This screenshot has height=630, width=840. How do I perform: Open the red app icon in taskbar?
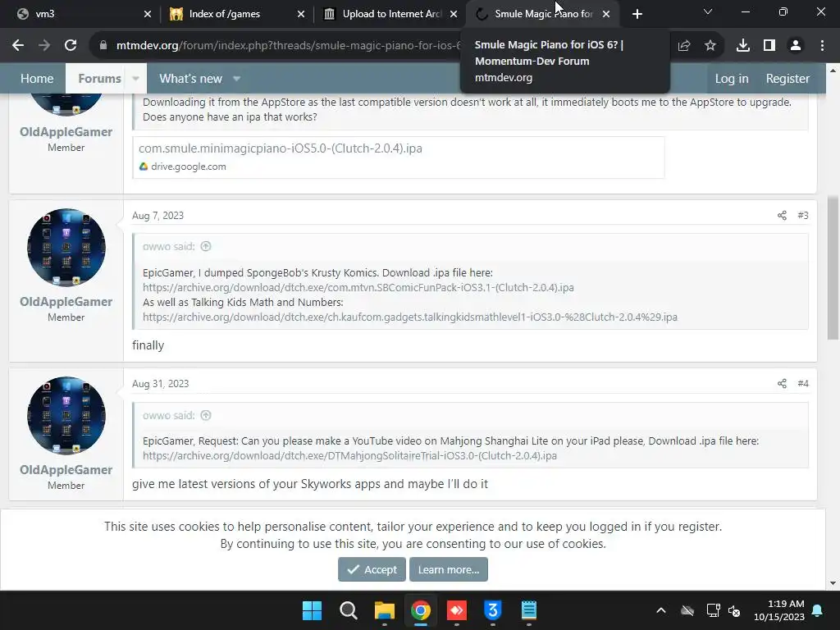pyautogui.click(x=456, y=610)
